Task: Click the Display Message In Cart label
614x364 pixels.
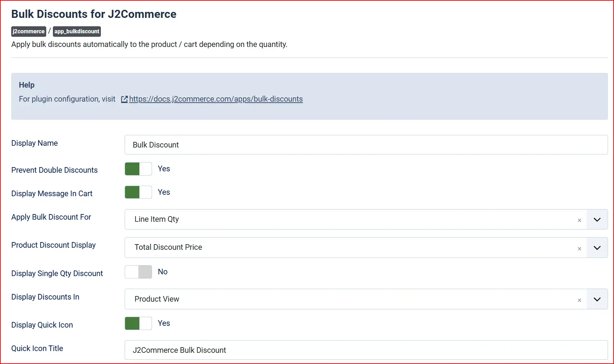Action: (x=52, y=194)
